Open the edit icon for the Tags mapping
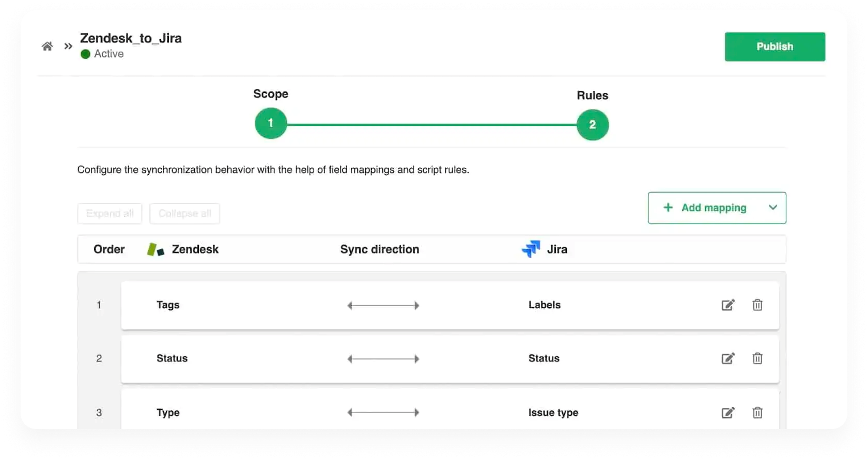 tap(728, 305)
